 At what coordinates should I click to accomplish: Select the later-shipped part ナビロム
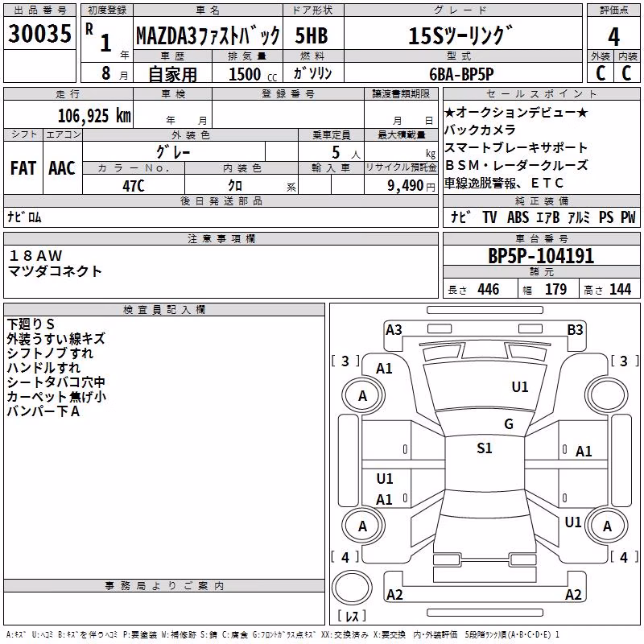click(x=25, y=217)
